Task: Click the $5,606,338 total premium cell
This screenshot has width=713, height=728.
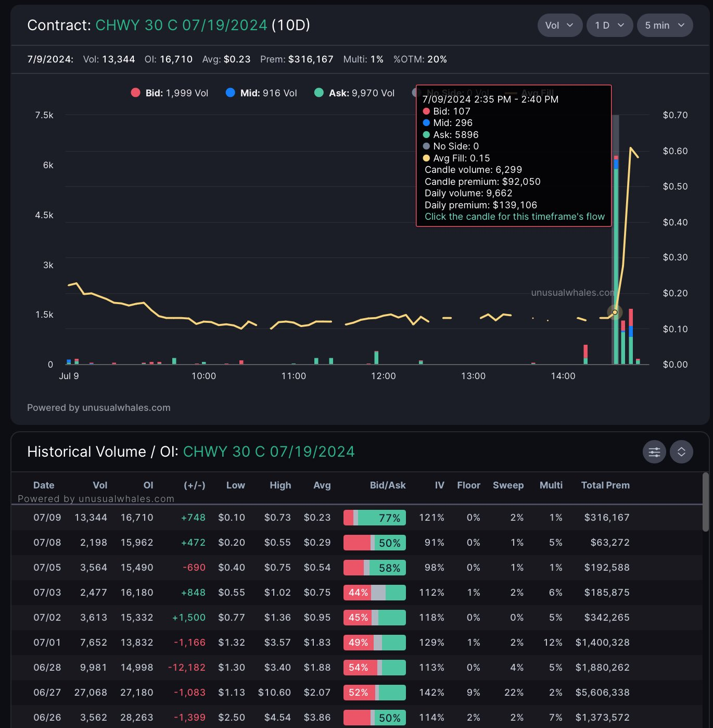Action: pos(603,693)
